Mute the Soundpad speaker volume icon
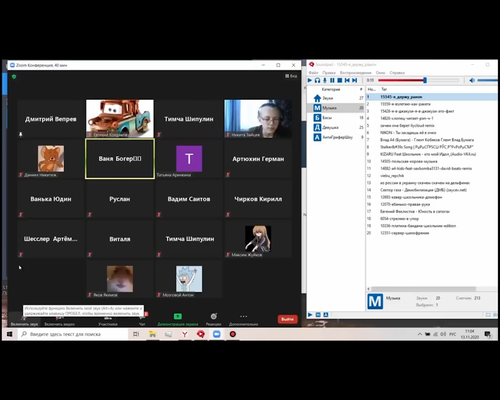The width and height of the screenshot is (500, 400). (472, 80)
